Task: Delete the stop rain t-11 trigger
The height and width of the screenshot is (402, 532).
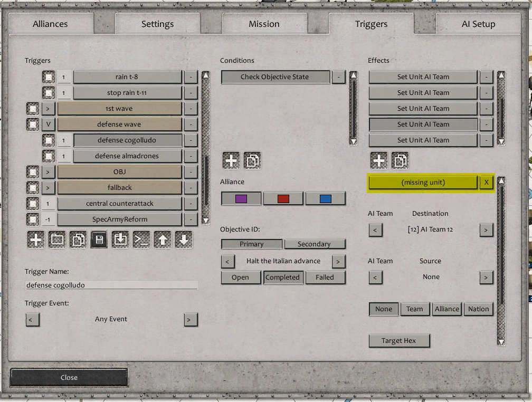Action: (191, 93)
